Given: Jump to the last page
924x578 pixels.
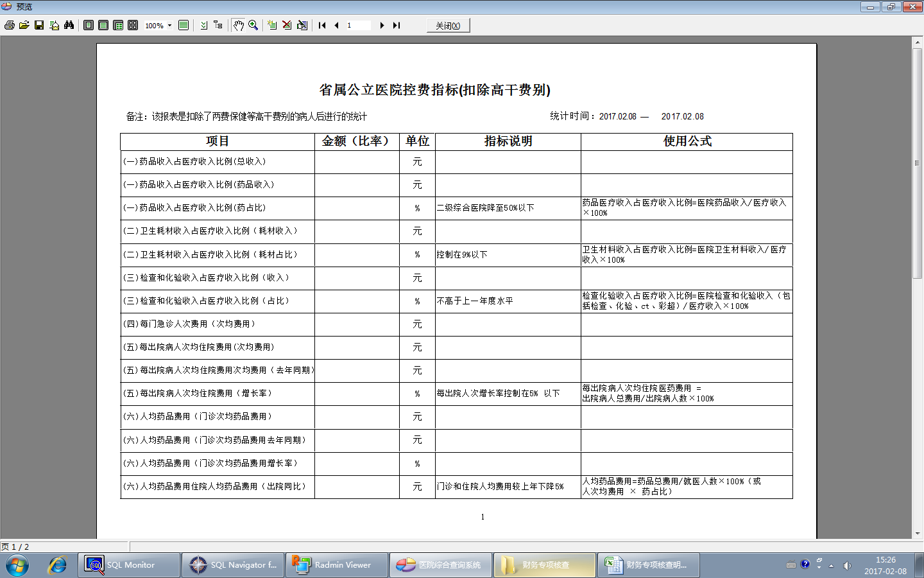Looking at the screenshot, I should [397, 25].
